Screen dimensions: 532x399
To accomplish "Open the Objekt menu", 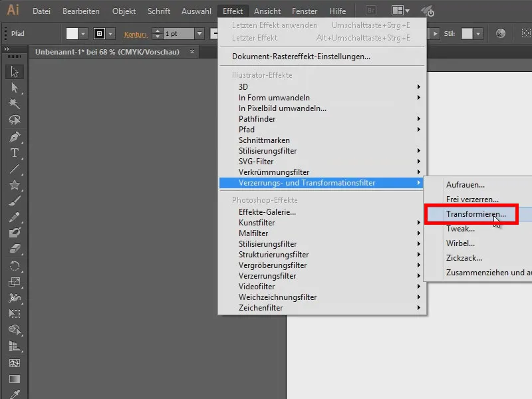I will pyautogui.click(x=124, y=11).
